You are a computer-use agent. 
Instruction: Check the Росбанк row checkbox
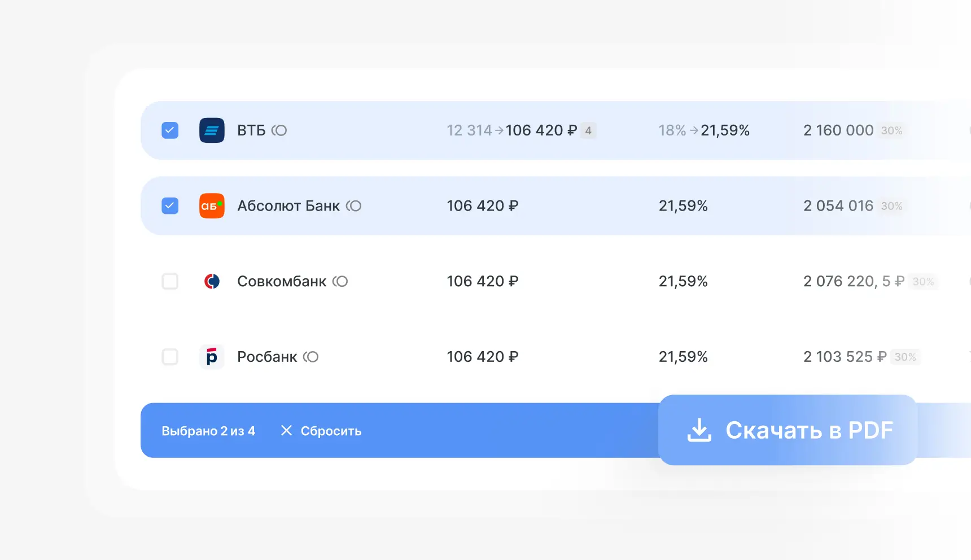[x=170, y=357]
